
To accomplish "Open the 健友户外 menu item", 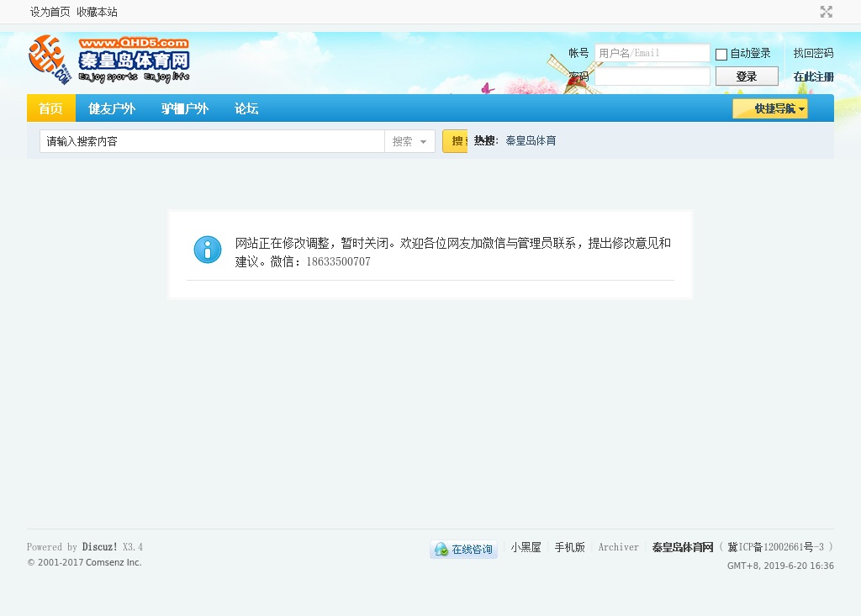I will [x=112, y=108].
